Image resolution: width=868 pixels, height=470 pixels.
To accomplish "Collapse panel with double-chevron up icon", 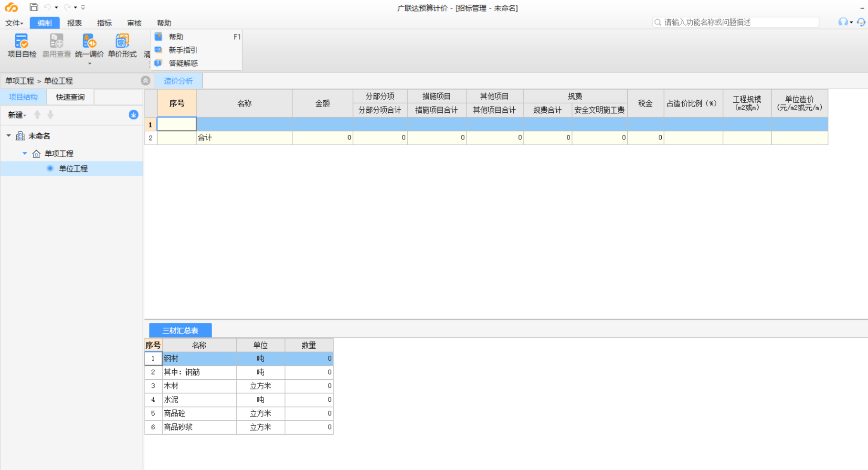I will (x=146, y=81).
